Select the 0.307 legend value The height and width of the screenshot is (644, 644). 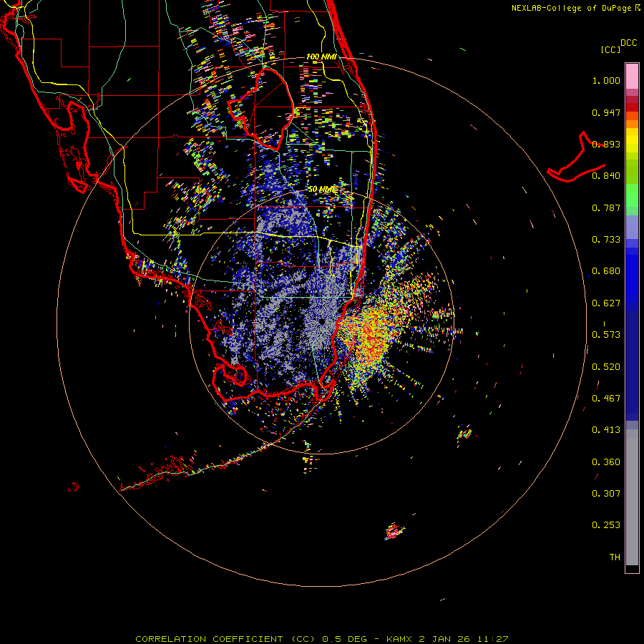[606, 493]
